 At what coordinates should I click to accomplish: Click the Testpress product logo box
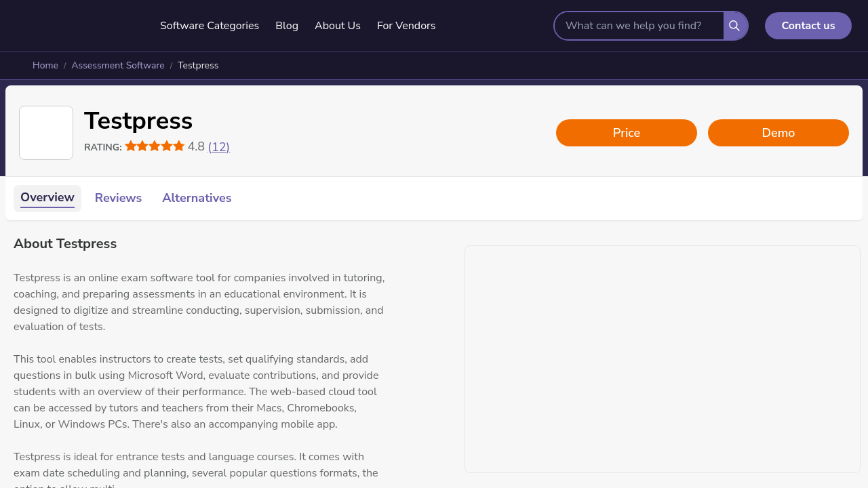(46, 133)
